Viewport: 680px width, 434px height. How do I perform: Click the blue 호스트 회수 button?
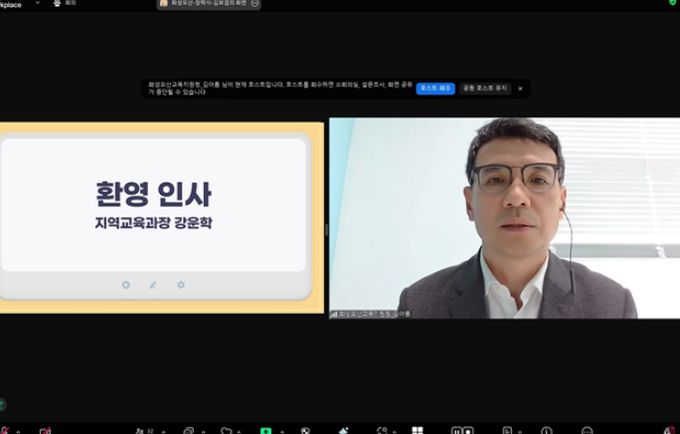(435, 88)
